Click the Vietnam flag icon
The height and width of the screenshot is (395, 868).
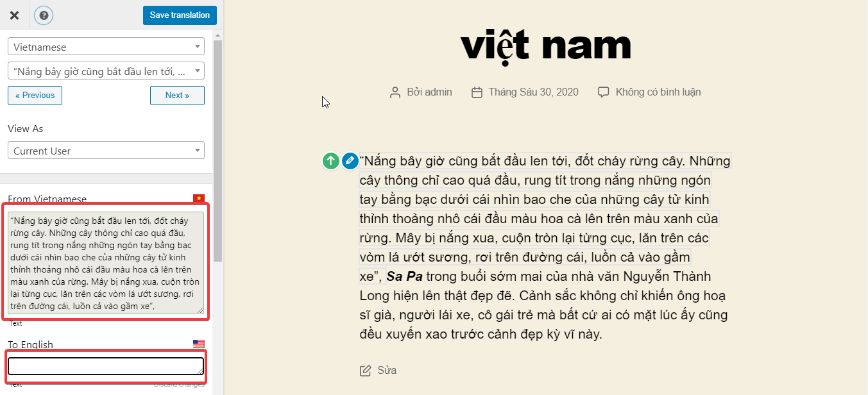[x=199, y=199]
